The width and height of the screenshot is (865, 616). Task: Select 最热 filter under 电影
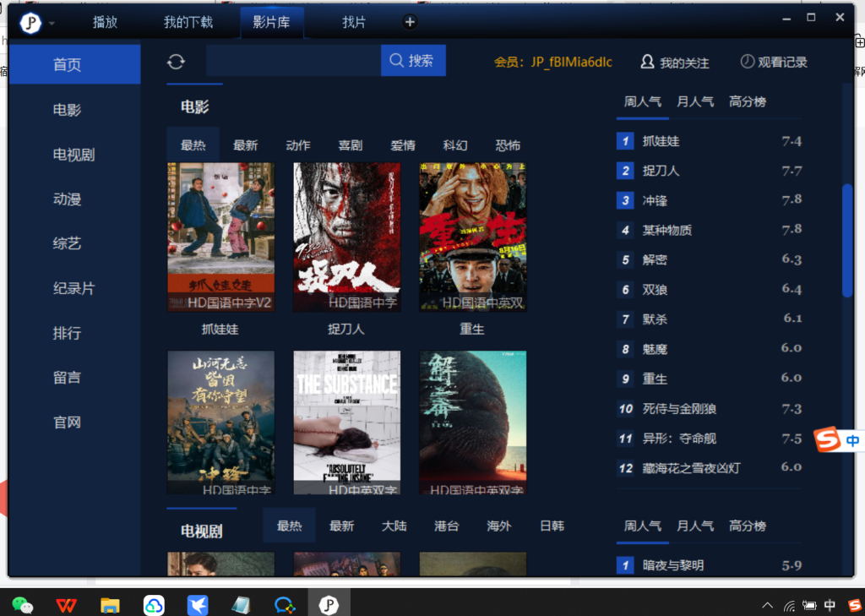(x=193, y=145)
